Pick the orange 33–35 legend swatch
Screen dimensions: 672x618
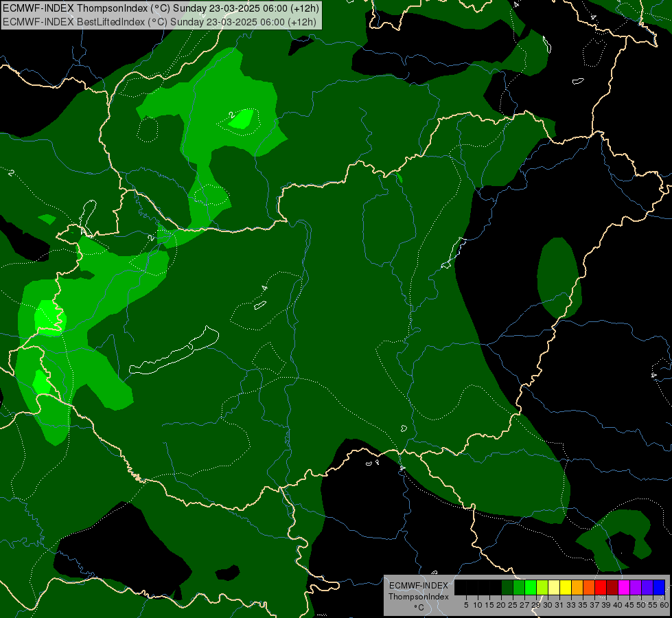pyautogui.click(x=577, y=587)
